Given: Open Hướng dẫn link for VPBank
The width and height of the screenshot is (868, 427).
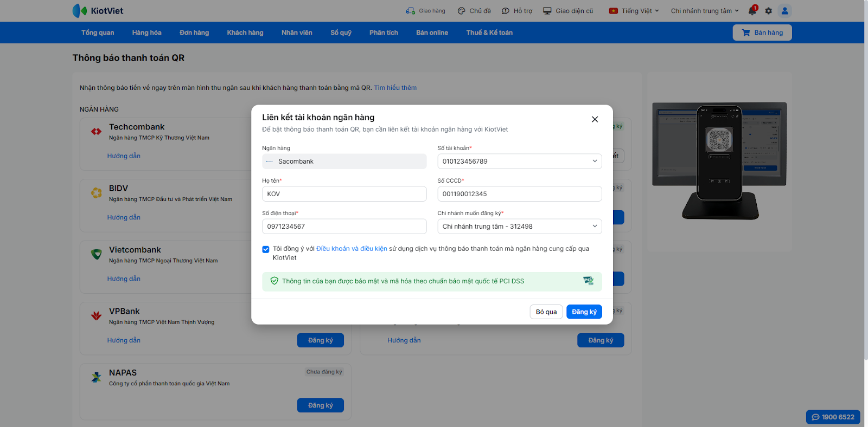Looking at the screenshot, I should coord(124,340).
